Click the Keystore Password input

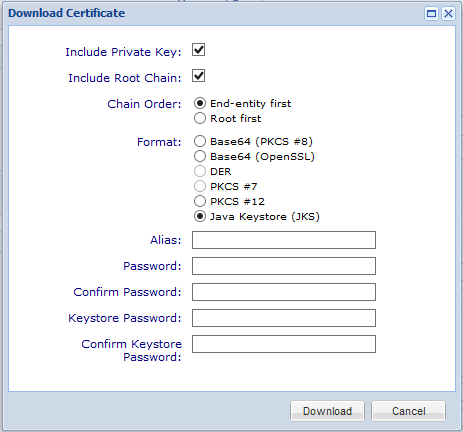pos(284,318)
